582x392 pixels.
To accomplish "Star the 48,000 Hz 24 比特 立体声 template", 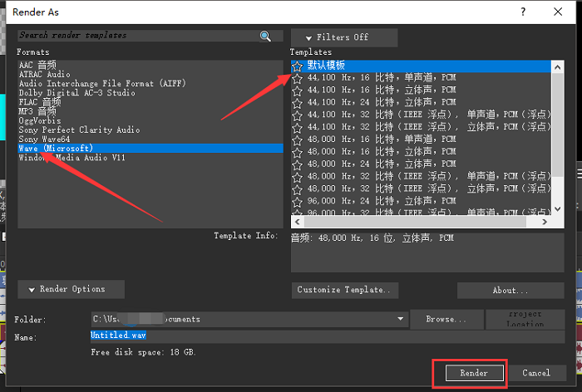I will click(x=297, y=165).
